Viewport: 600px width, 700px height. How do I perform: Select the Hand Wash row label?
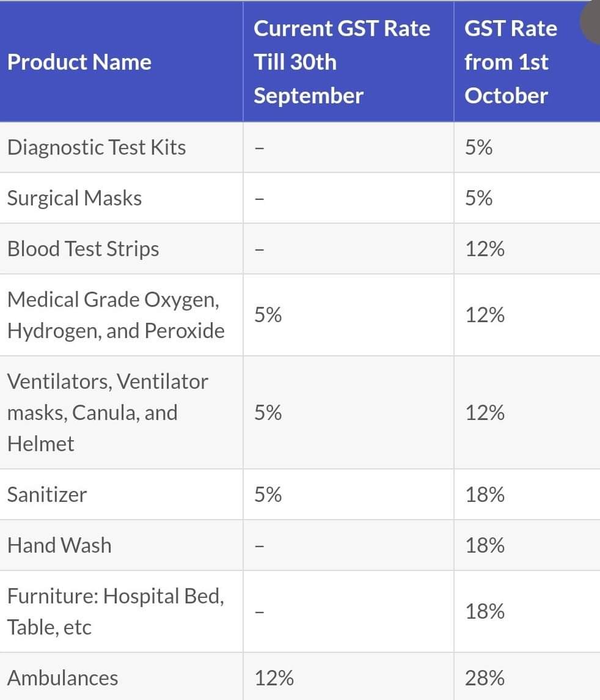click(59, 545)
